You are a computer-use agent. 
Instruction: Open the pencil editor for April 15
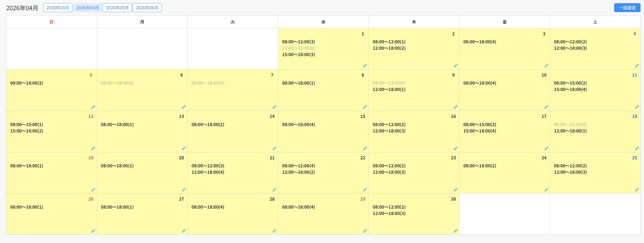tap(365, 148)
